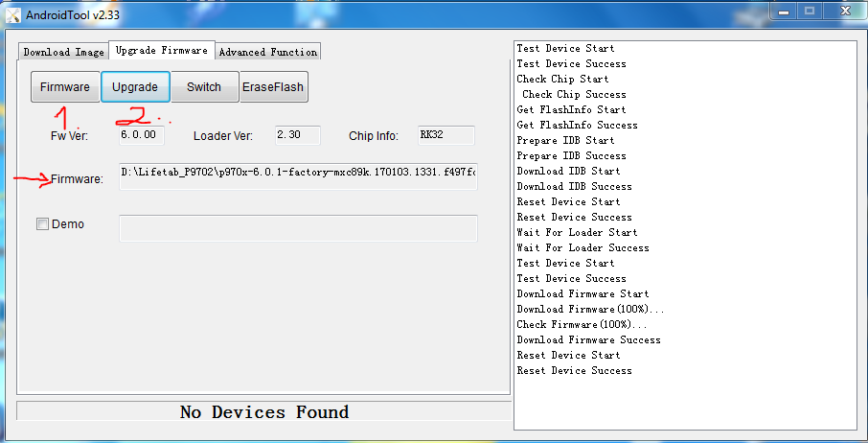The image size is (868, 443).
Task: Select 'Wait For Loader Start' log line
Action: tap(577, 233)
